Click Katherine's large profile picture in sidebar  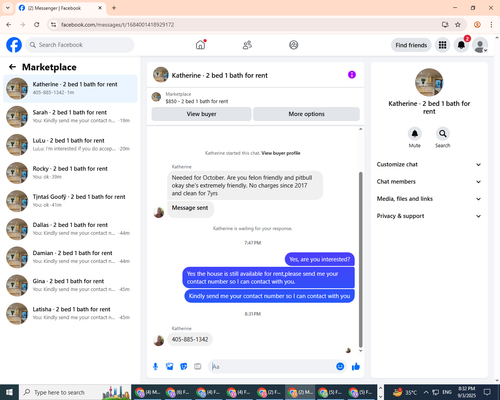click(429, 82)
